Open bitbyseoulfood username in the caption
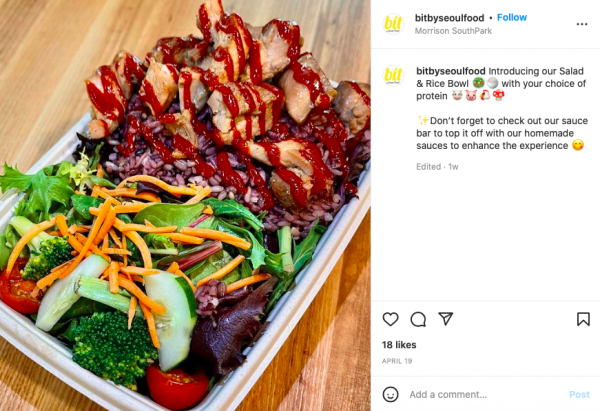This screenshot has height=411, width=600. click(451, 71)
